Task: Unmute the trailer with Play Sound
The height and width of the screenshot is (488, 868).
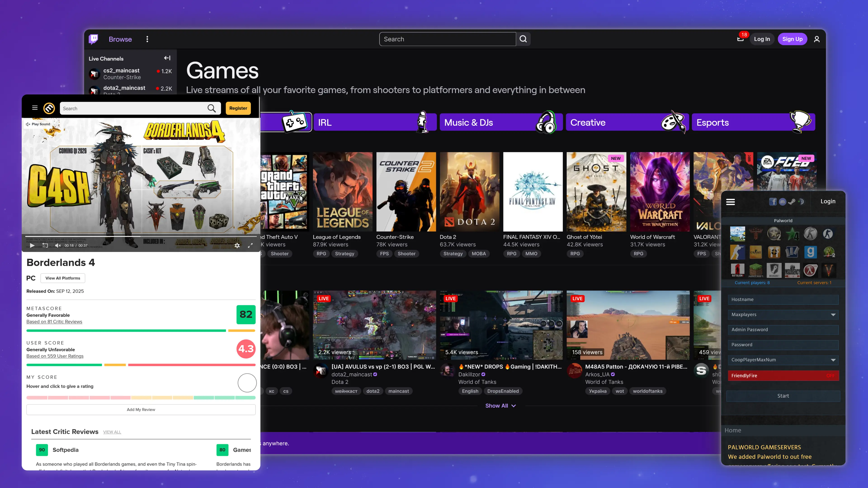Action: tap(38, 124)
